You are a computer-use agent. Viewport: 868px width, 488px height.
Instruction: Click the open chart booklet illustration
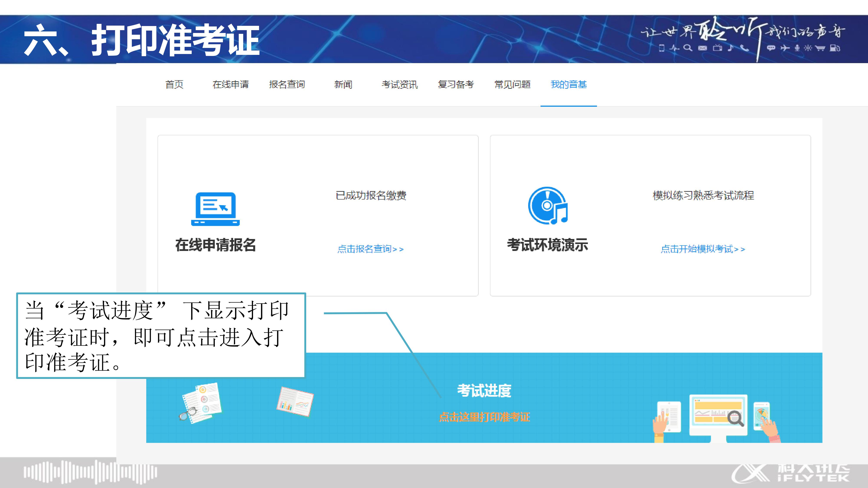point(295,401)
